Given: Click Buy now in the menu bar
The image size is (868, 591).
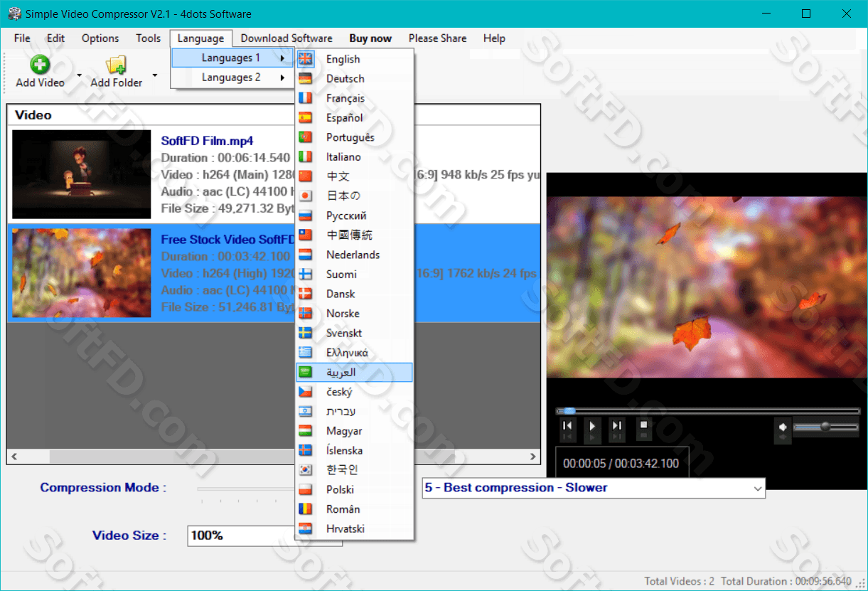Looking at the screenshot, I should pos(370,38).
